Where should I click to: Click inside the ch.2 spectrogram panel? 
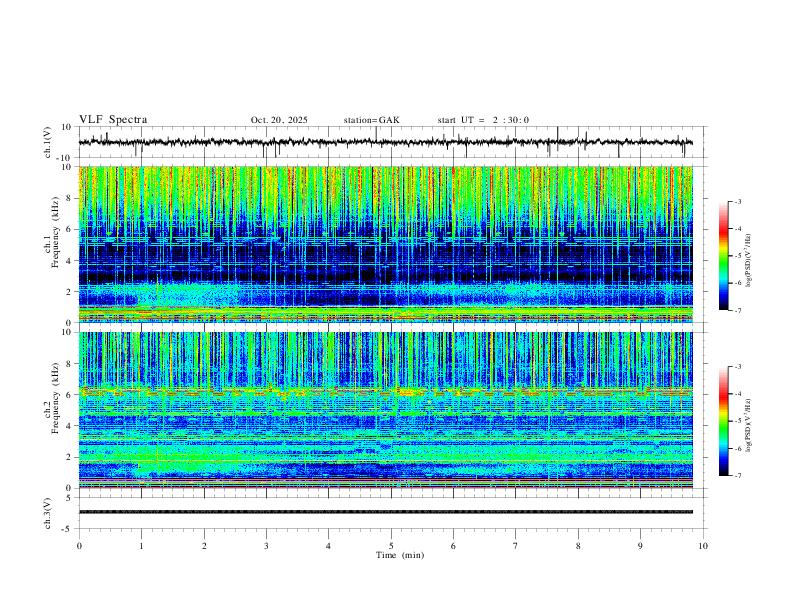pos(385,410)
